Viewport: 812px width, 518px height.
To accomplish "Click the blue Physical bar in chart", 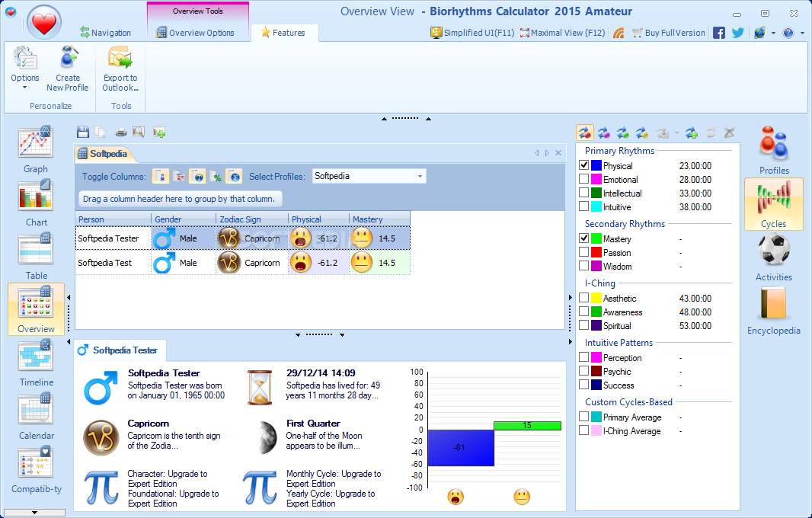I will click(460, 448).
